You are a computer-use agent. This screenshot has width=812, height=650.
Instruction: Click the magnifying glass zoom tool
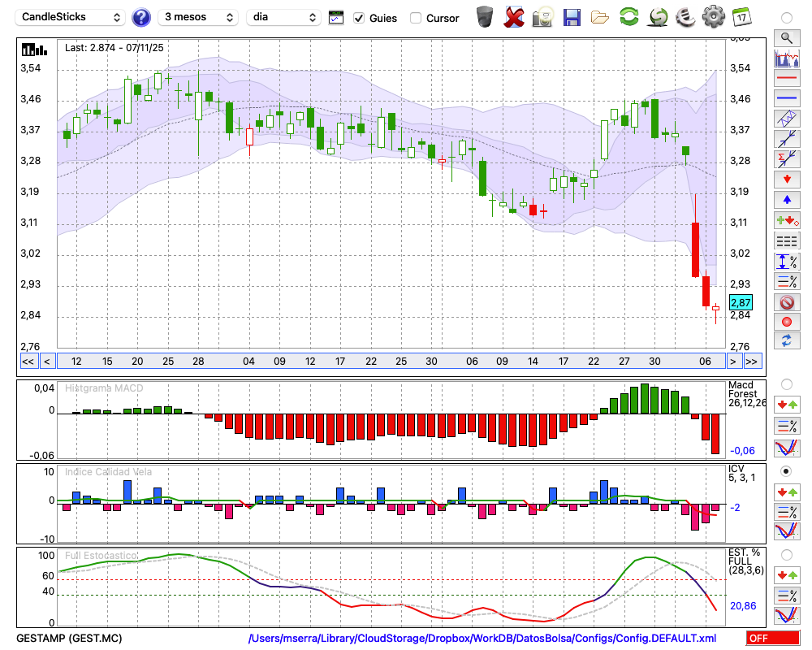click(787, 38)
